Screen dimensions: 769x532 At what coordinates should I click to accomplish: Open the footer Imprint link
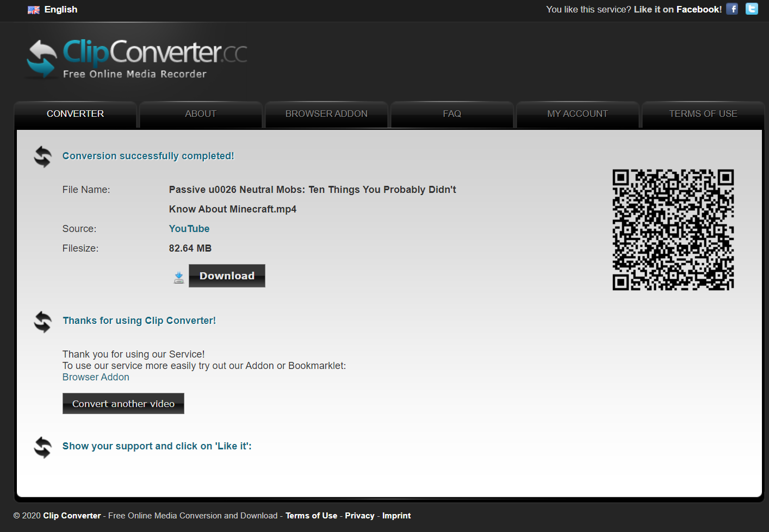pyautogui.click(x=396, y=516)
